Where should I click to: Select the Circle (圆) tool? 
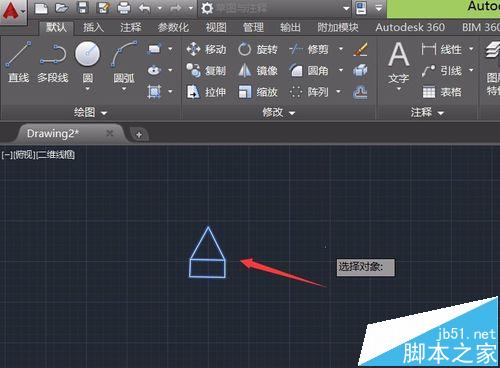(x=87, y=62)
